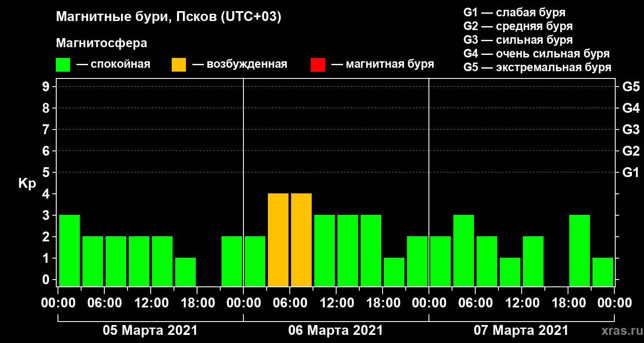
Task: Click the second orange bar on 06 March
Action: (301, 240)
